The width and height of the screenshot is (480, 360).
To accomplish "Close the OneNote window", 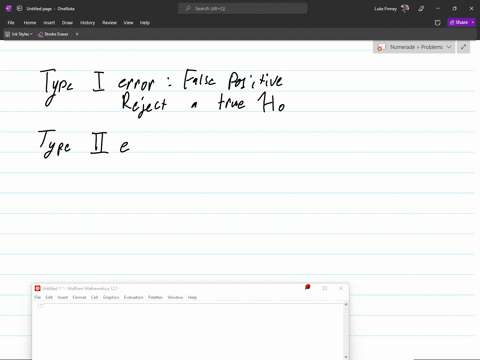I will click(471, 8).
